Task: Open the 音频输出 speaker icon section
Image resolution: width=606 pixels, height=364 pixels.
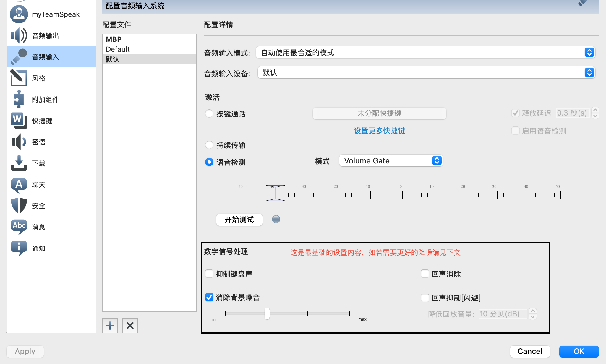Action: pos(19,36)
